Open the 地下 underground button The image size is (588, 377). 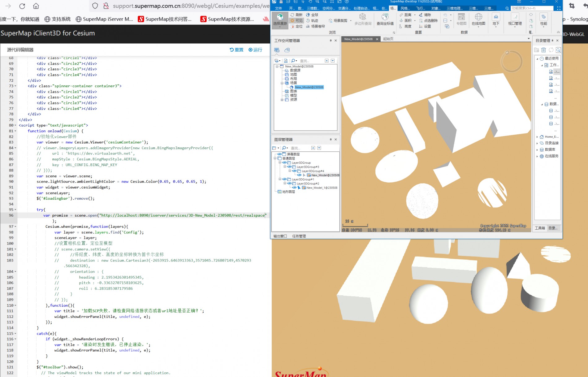(496, 20)
